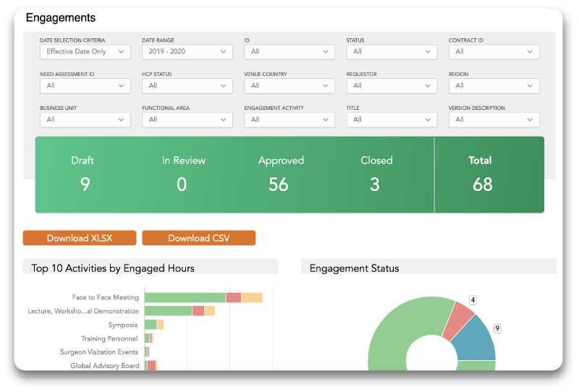Expand the Requestor filter dropdown
This screenshot has height=392, width=579.
tap(392, 86)
